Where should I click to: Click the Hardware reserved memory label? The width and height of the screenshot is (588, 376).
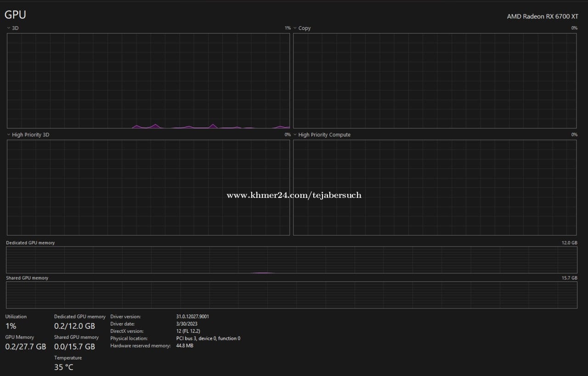coord(141,346)
